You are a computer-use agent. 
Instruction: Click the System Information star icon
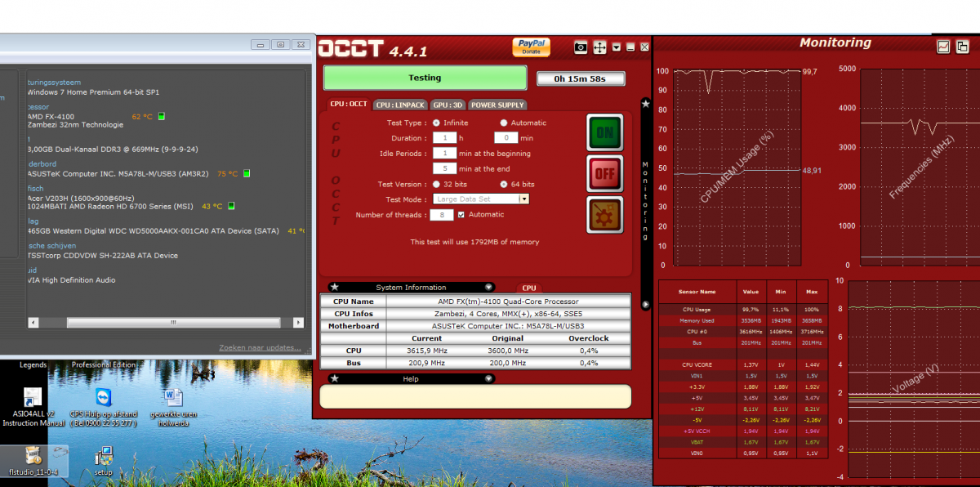click(x=334, y=288)
